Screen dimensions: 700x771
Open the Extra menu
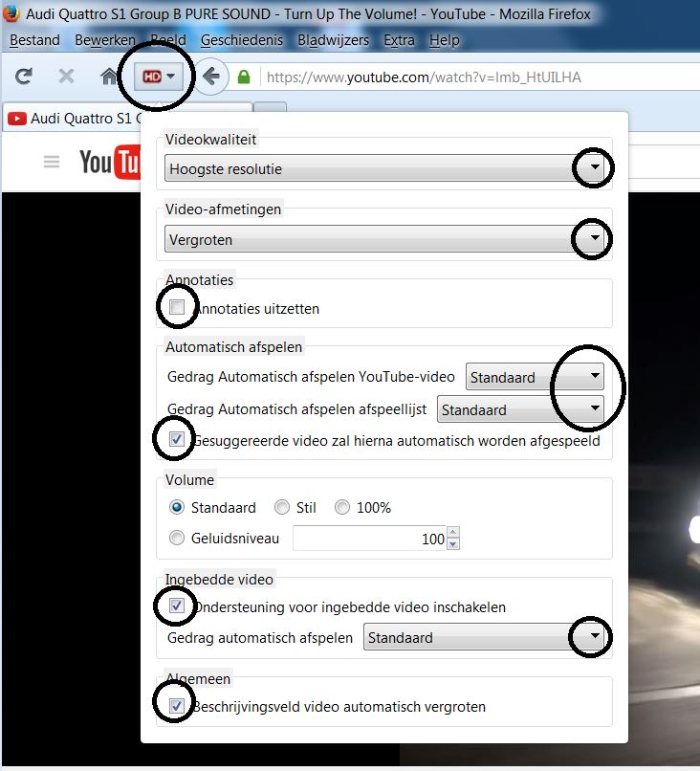pyautogui.click(x=399, y=40)
